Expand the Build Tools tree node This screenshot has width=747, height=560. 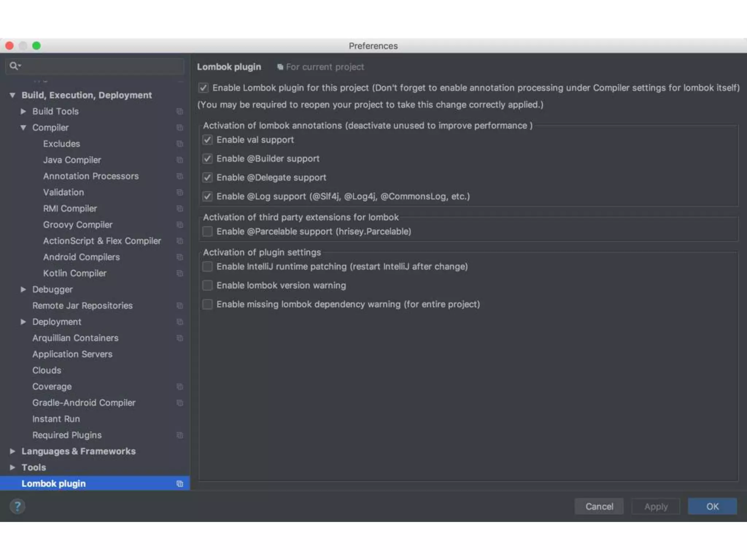pyautogui.click(x=23, y=112)
